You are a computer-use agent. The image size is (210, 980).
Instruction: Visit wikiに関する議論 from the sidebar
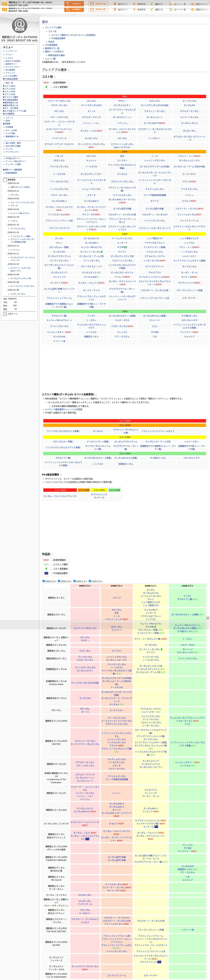(x=13, y=146)
